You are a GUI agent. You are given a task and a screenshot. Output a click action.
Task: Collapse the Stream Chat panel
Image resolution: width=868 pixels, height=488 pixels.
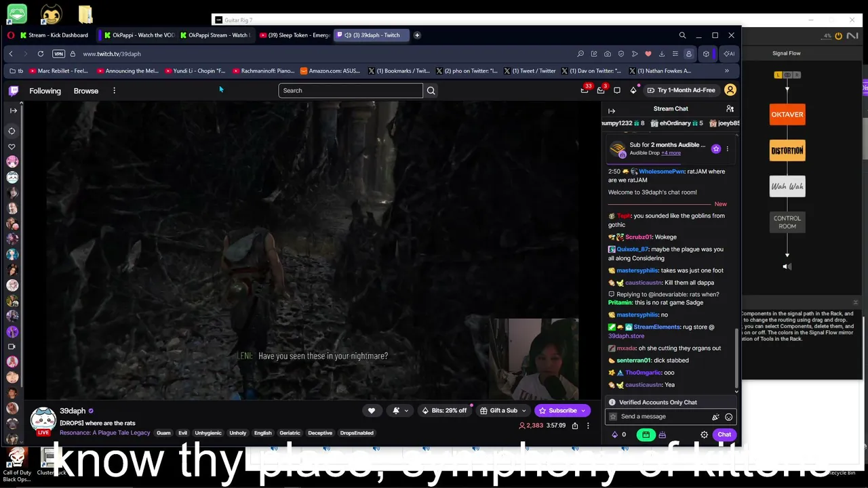click(612, 110)
